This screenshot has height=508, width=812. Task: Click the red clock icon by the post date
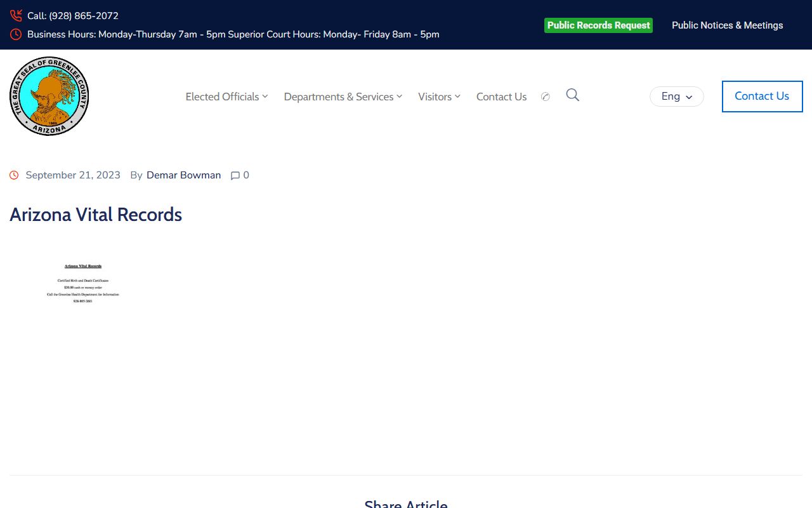tap(14, 175)
